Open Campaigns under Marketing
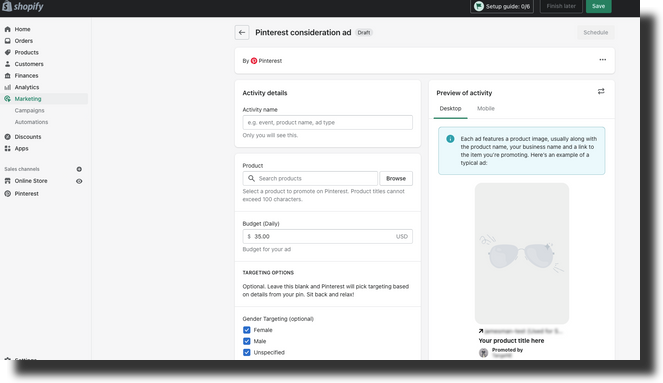The image size is (663, 383). [29, 110]
